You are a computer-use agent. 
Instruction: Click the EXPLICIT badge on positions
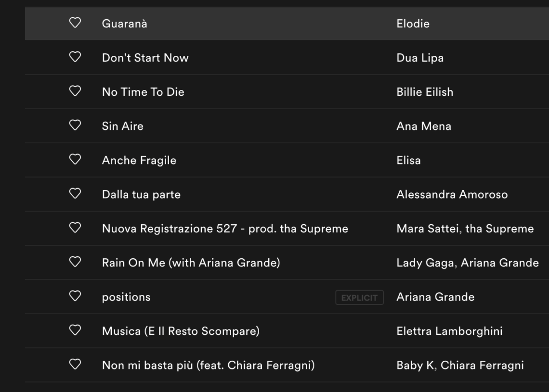(359, 297)
